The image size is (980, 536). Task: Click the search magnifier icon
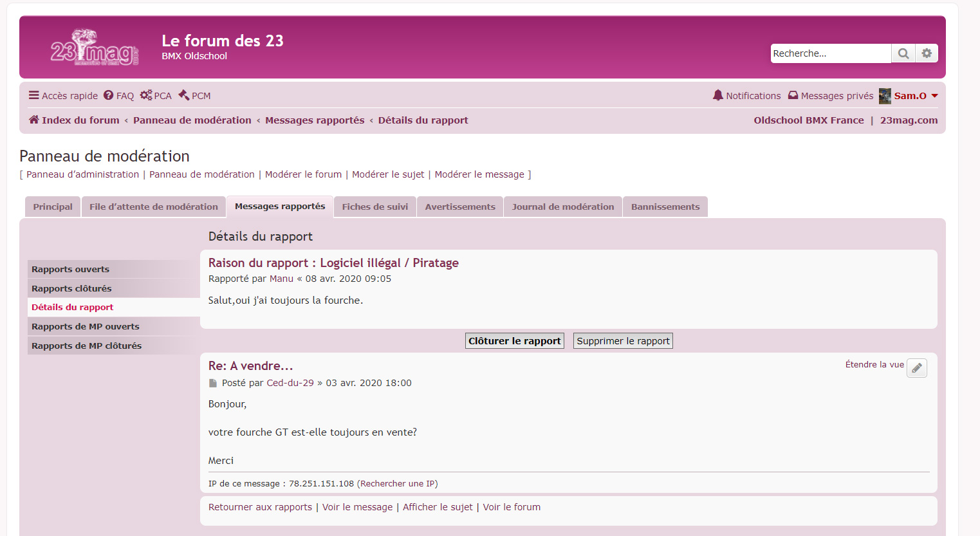pos(903,53)
